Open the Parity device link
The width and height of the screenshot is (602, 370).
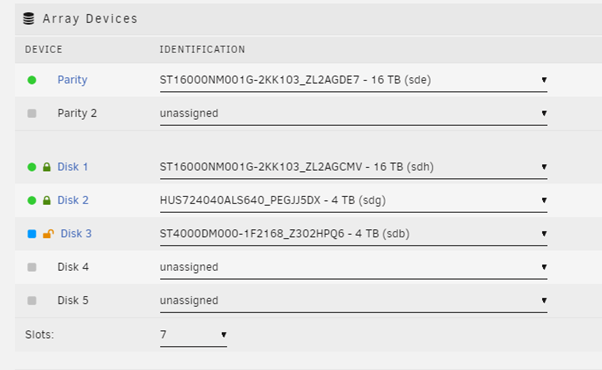coord(72,80)
